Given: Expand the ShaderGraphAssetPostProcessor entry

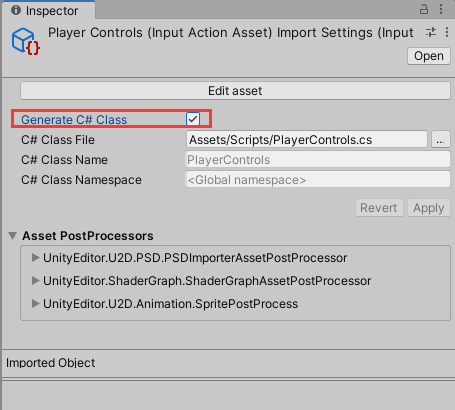Looking at the screenshot, I should coord(35,280).
